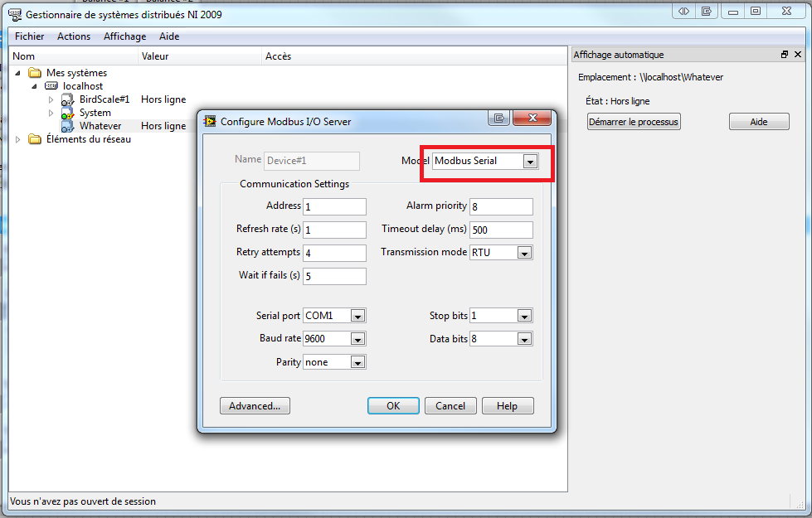
Task: Click the title-bar window-snap icon
Action: (707, 11)
